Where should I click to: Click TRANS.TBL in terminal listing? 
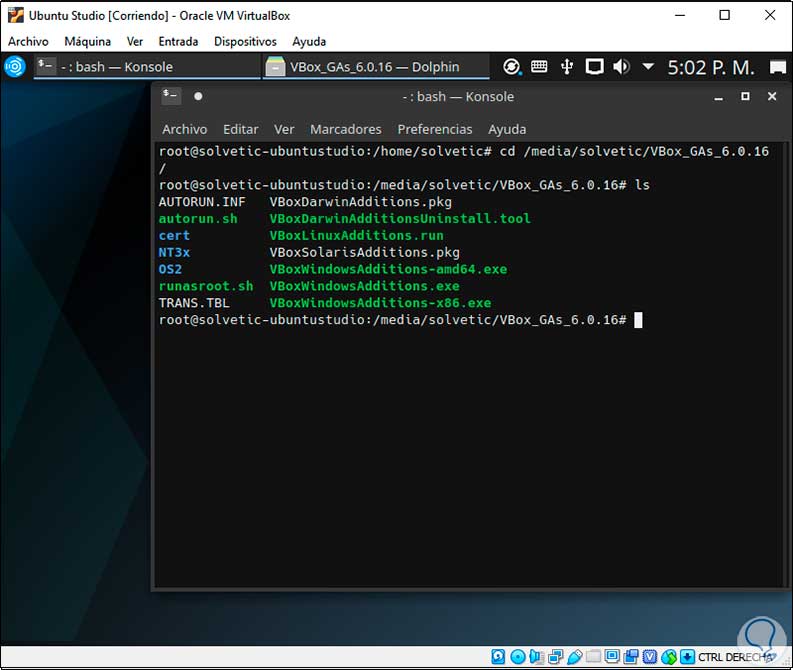pyautogui.click(x=194, y=303)
